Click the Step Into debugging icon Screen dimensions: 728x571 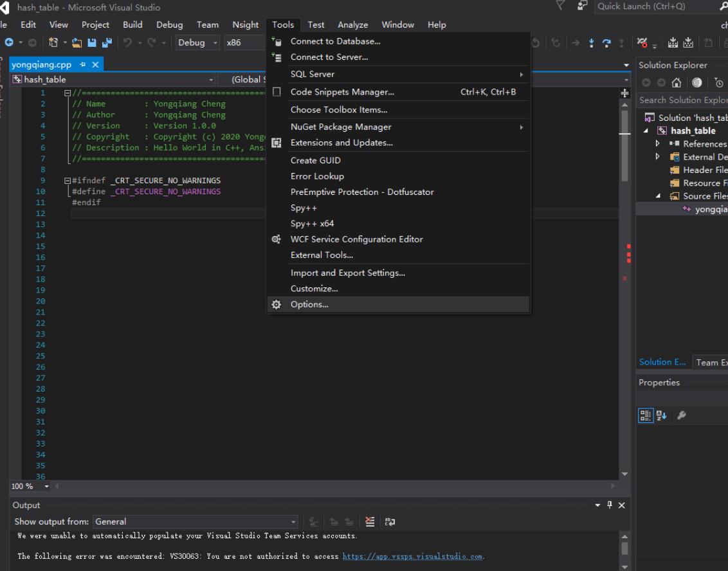[592, 42]
